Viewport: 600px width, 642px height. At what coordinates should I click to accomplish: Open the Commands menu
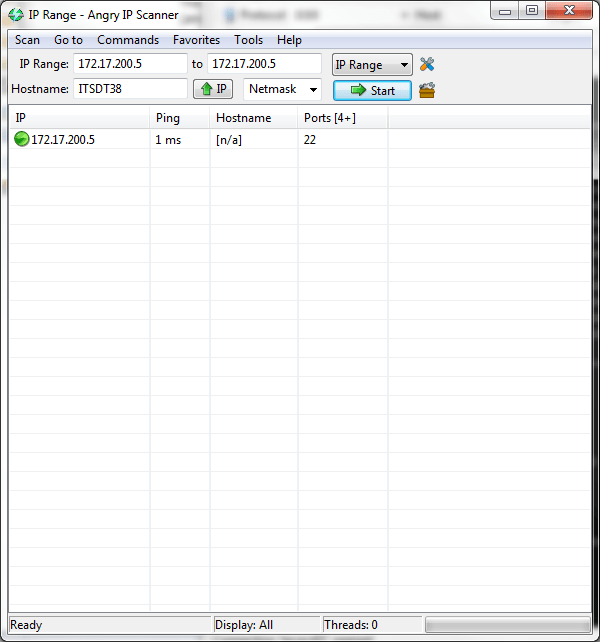128,40
